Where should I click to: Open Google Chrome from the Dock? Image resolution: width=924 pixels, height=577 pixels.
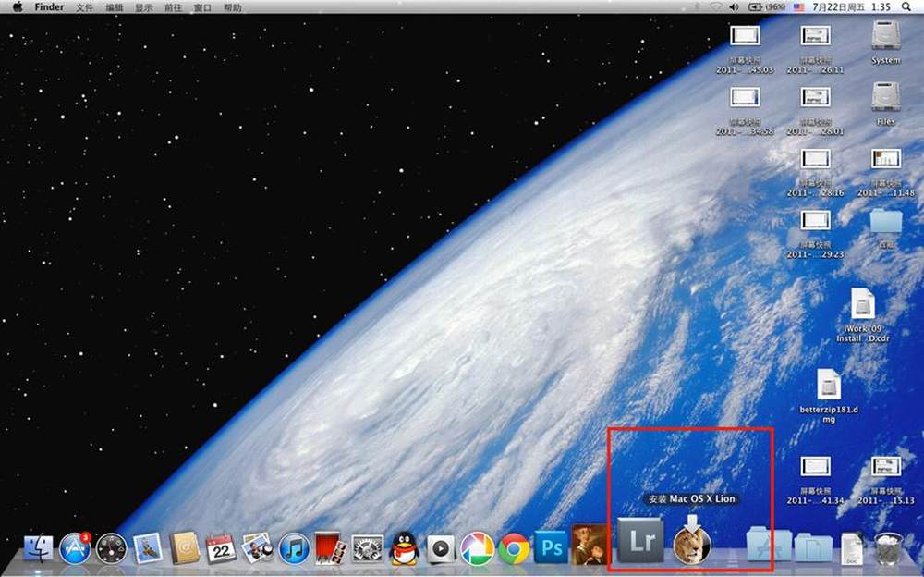point(514,549)
